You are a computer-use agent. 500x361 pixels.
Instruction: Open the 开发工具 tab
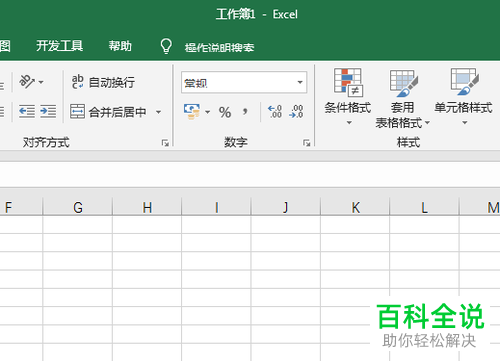60,46
